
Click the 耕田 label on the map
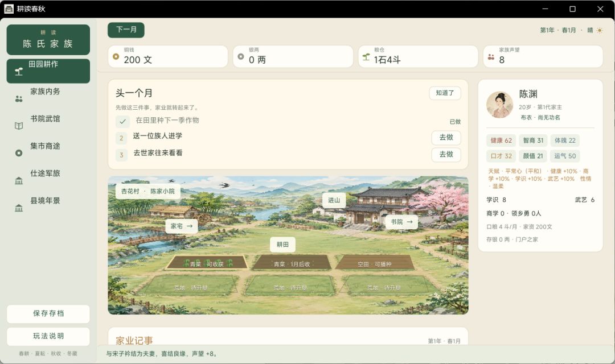click(x=282, y=245)
